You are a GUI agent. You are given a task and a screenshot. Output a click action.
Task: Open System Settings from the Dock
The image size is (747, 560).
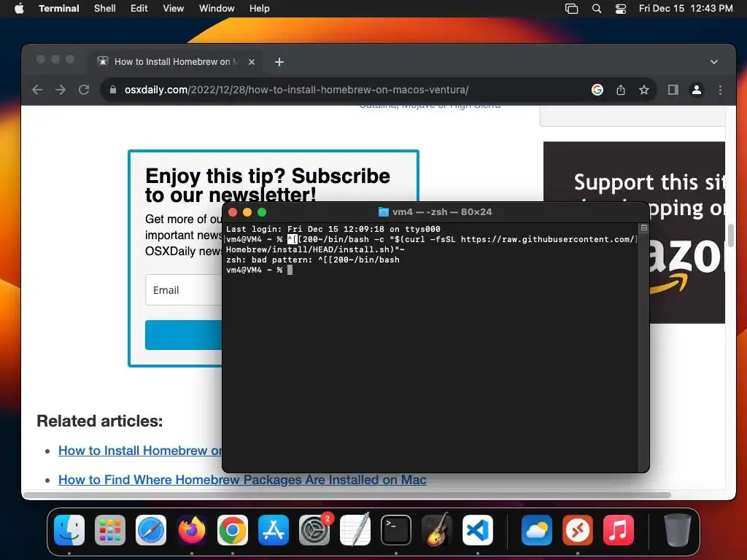point(314,530)
